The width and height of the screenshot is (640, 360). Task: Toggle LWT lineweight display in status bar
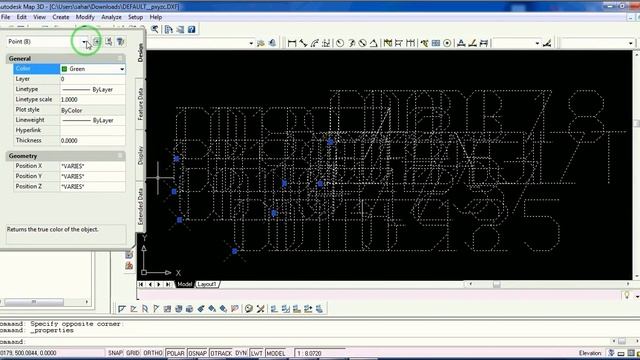pyautogui.click(x=256, y=353)
